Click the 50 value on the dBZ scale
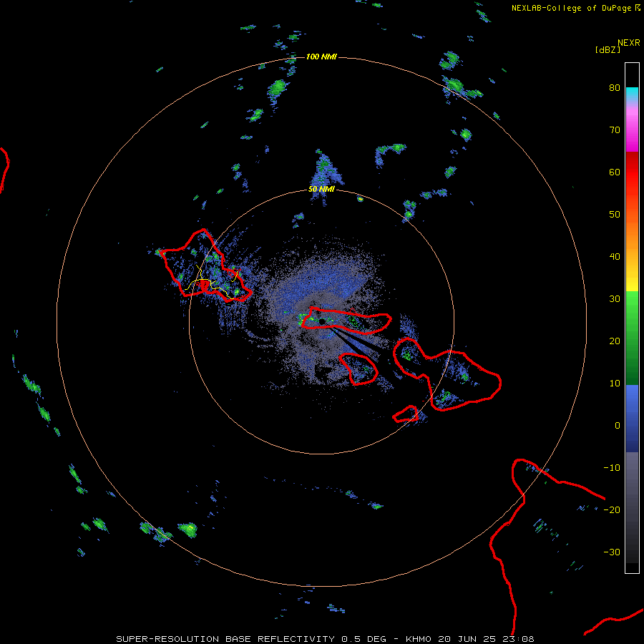 coord(615,215)
